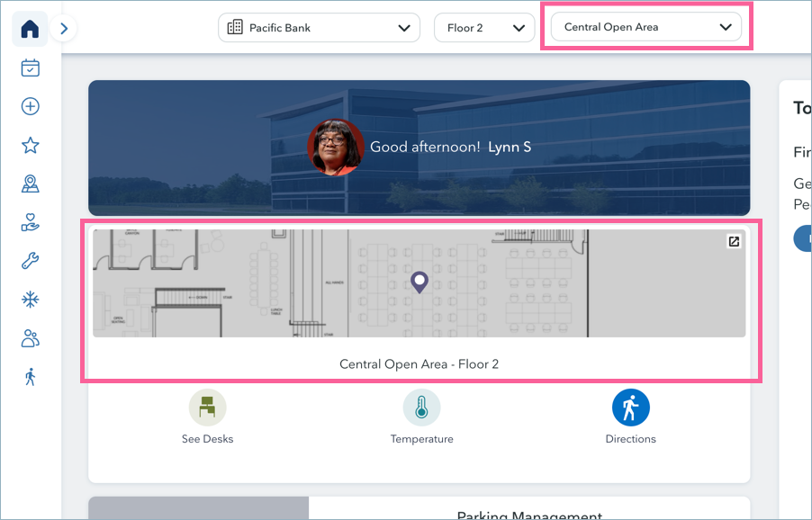Open service requests with the wrench icon

[30, 261]
